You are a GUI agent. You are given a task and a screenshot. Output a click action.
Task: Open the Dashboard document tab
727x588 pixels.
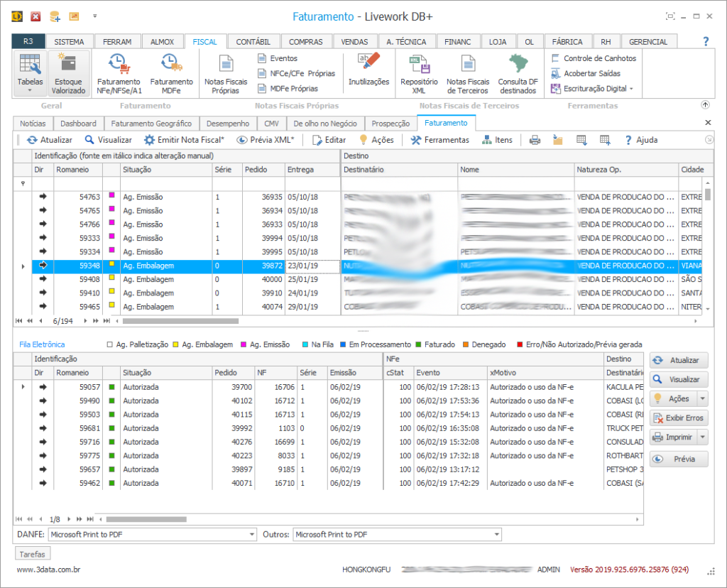coord(79,124)
